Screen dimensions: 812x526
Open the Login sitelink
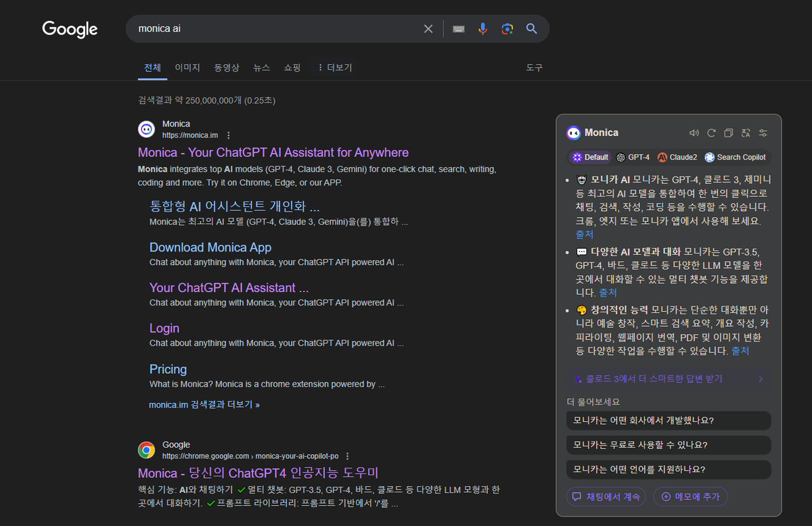pyautogui.click(x=164, y=328)
